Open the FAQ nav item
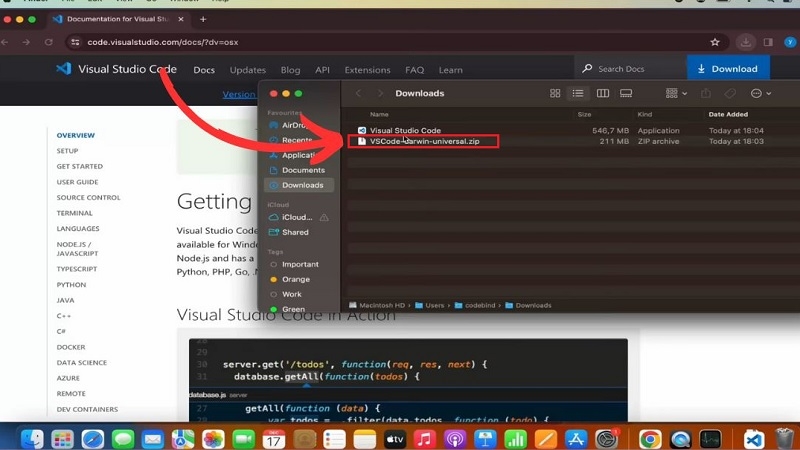Screen dimensions: 800x450 pyautogui.click(x=414, y=70)
